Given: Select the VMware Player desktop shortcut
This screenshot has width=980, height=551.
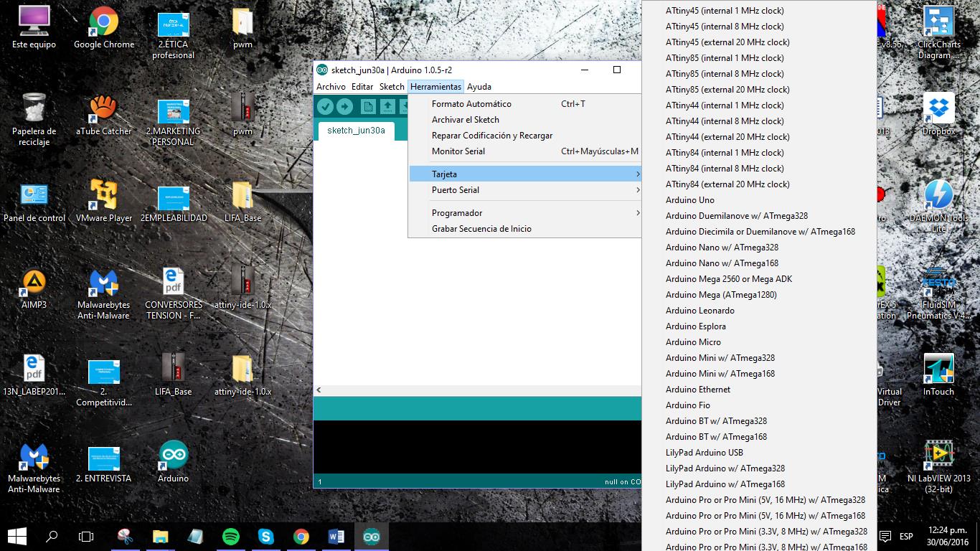Looking at the screenshot, I should pyautogui.click(x=104, y=202).
